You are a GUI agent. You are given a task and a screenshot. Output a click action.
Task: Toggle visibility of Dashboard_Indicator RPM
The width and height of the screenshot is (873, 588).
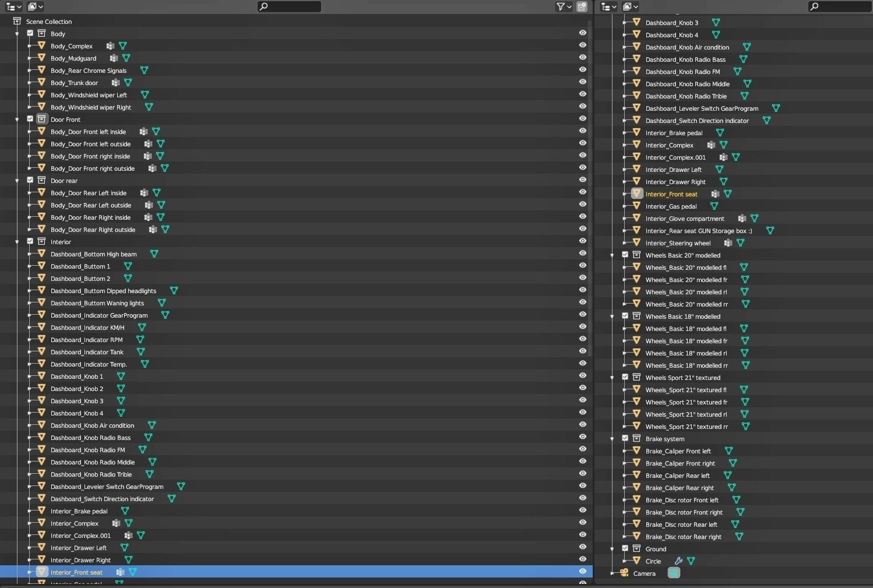[x=582, y=339]
